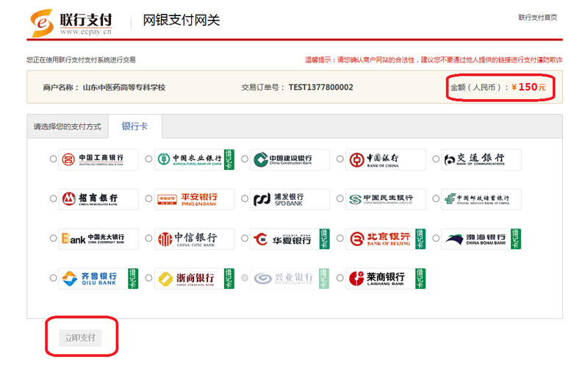Select the Qilu Bank radio button
The image size is (588, 366).
(53, 278)
